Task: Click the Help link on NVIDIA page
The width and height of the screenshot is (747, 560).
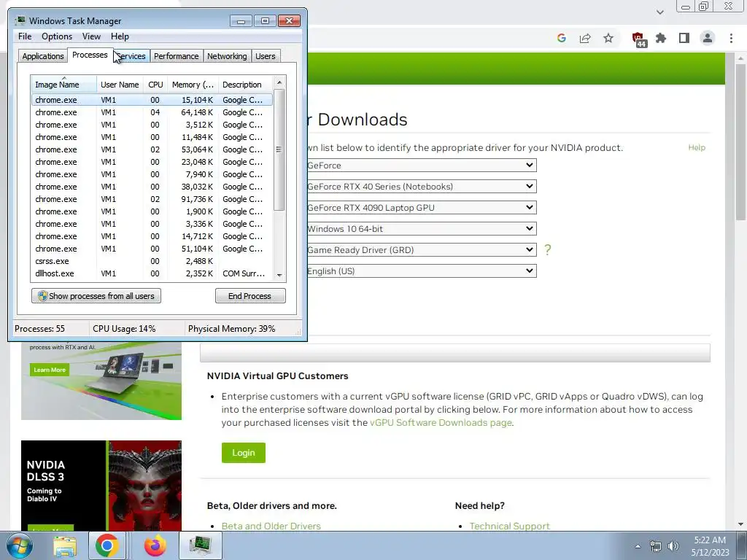Action: coord(697,147)
